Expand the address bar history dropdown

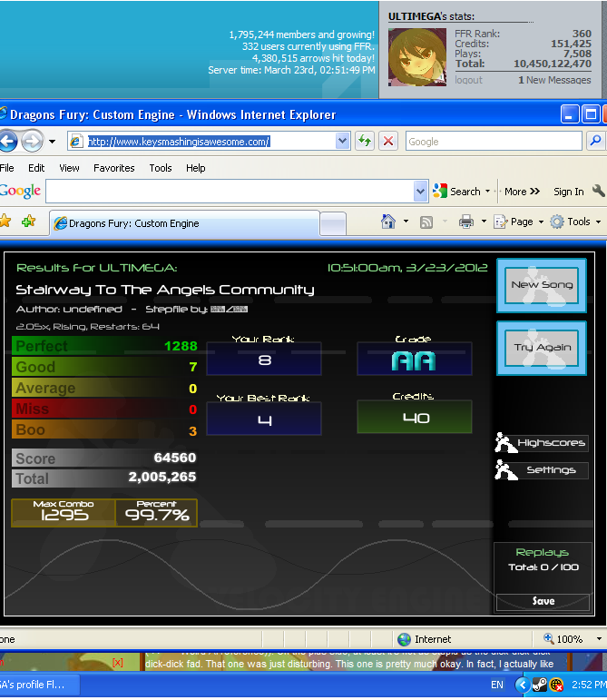click(x=342, y=142)
